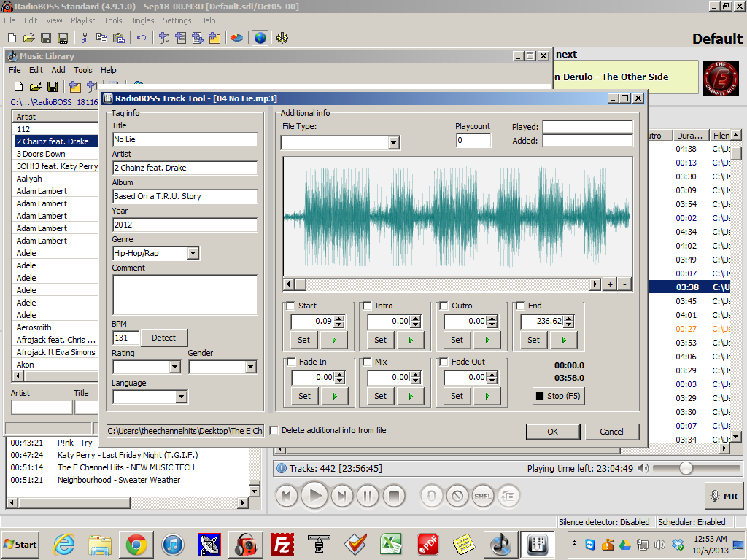Click the add folder icon in Music Library toolbar

pyautogui.click(x=75, y=87)
